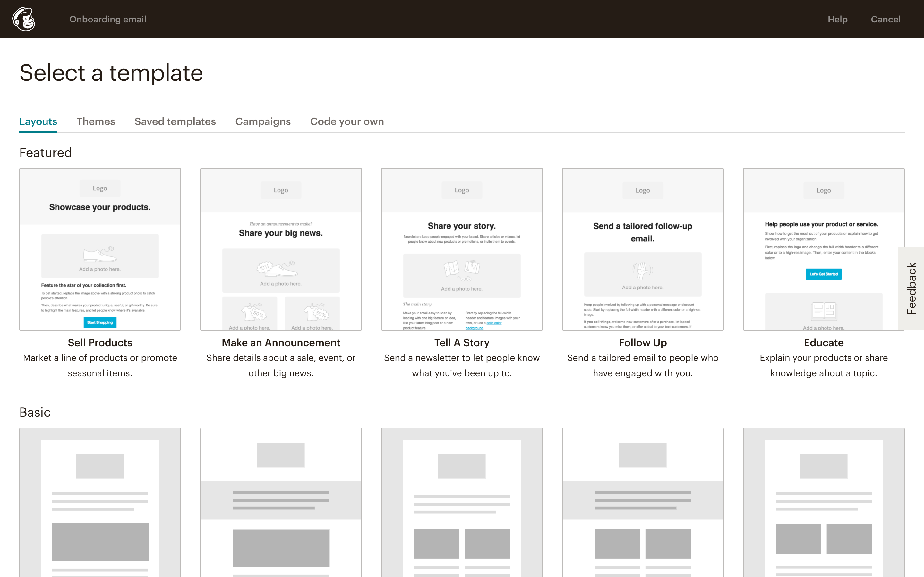
Task: Select the fifth Basic layout thumbnail
Action: [x=824, y=502]
